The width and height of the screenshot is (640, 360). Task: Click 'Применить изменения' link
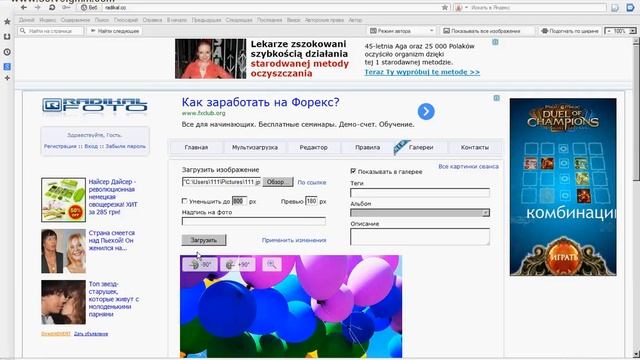tap(294, 240)
